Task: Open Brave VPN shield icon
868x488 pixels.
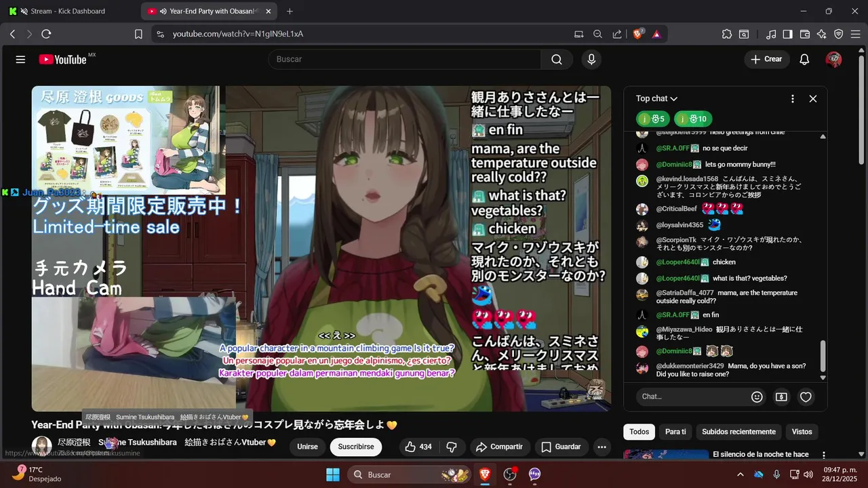Action: pos(838,34)
